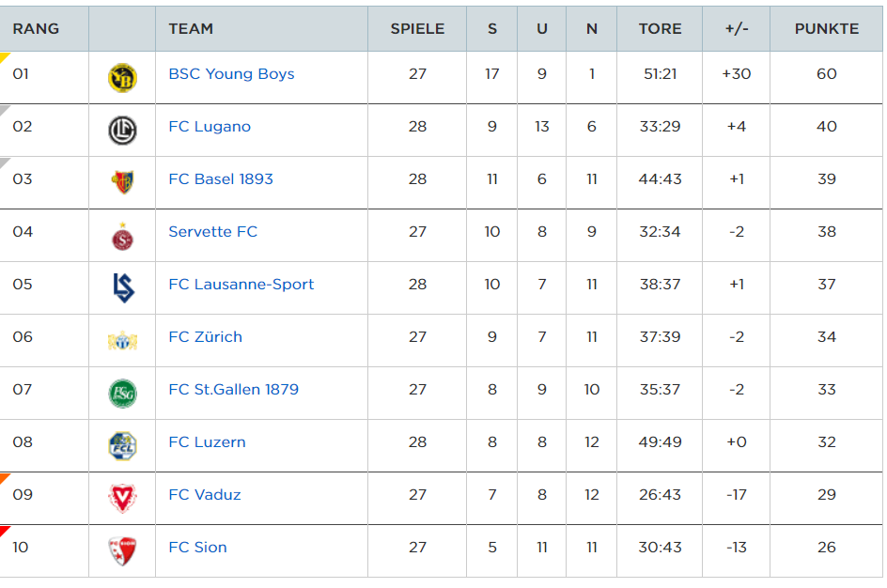Click the FC Lausanne-Sport logo icon
Viewport: 887px width, 588px height.
[x=122, y=287]
